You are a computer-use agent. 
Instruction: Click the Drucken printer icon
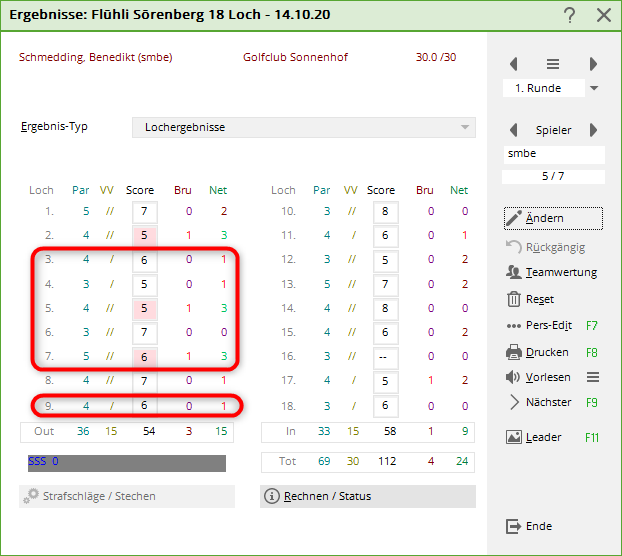tap(514, 352)
